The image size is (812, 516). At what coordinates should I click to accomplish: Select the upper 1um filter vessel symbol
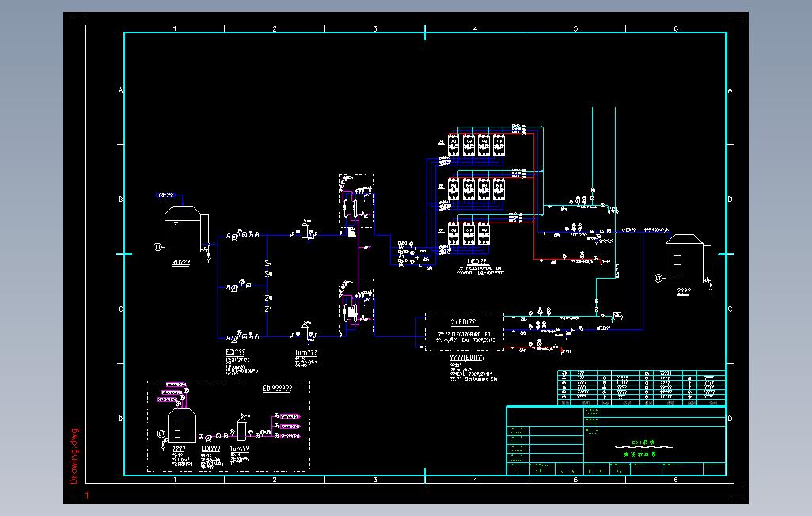(x=305, y=229)
